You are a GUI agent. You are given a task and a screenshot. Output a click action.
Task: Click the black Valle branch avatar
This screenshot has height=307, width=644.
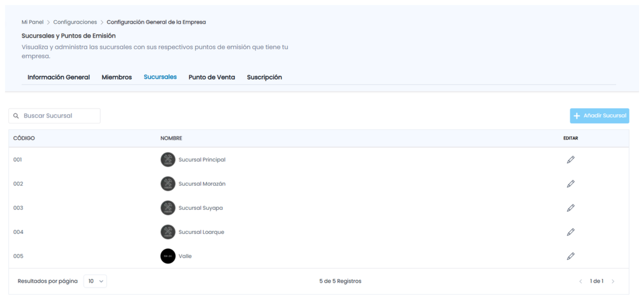[168, 256]
